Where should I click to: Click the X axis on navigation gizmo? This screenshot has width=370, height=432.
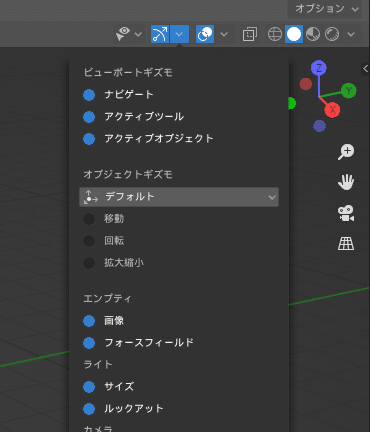point(332,110)
